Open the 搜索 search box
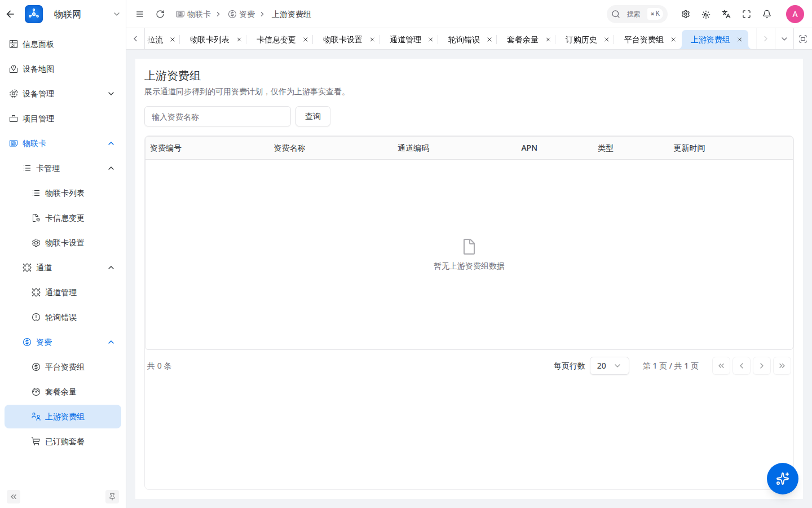812x508 pixels. [637, 14]
